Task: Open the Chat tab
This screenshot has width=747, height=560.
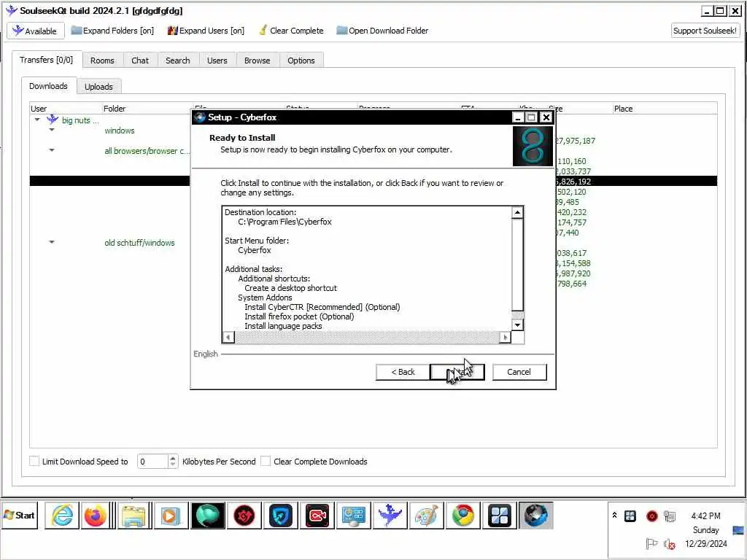Action: tap(140, 61)
